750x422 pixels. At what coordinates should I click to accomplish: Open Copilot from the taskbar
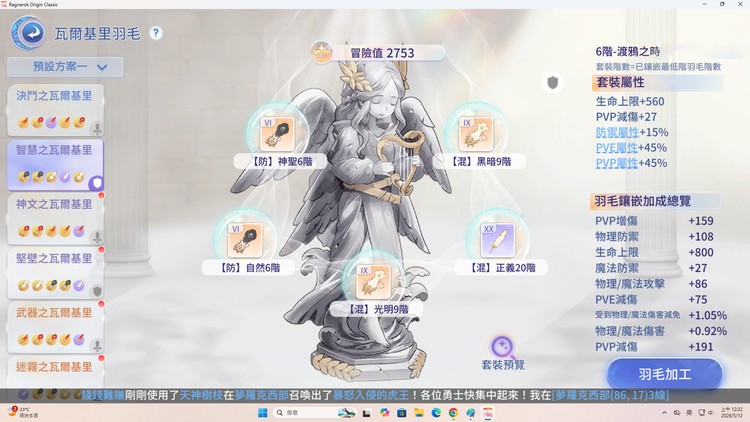point(384,412)
